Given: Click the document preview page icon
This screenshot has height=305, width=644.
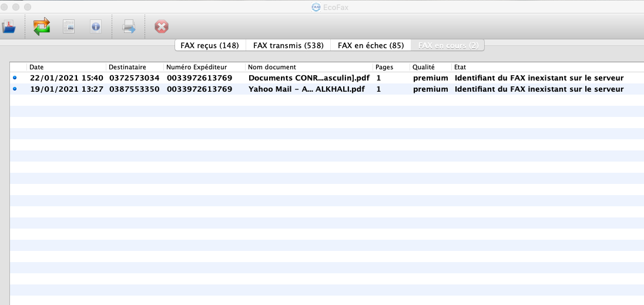Looking at the screenshot, I should [69, 27].
